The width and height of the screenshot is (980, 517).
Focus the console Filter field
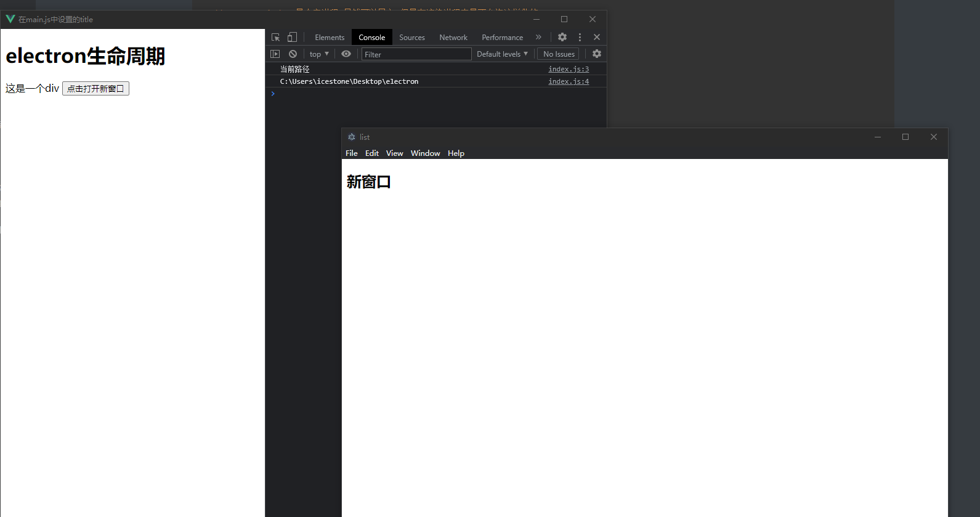(x=416, y=54)
